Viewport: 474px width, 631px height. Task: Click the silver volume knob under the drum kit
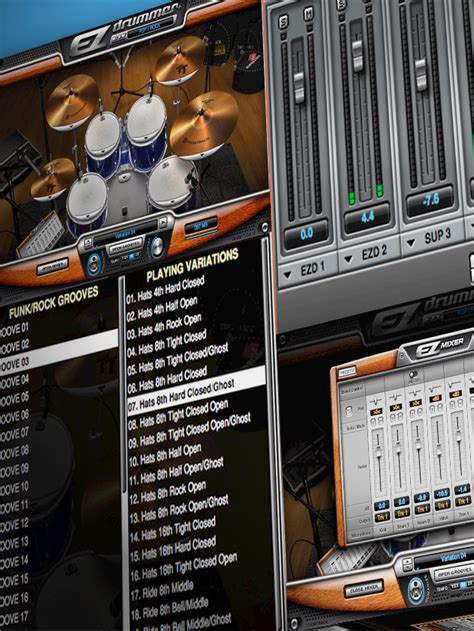tap(158, 246)
